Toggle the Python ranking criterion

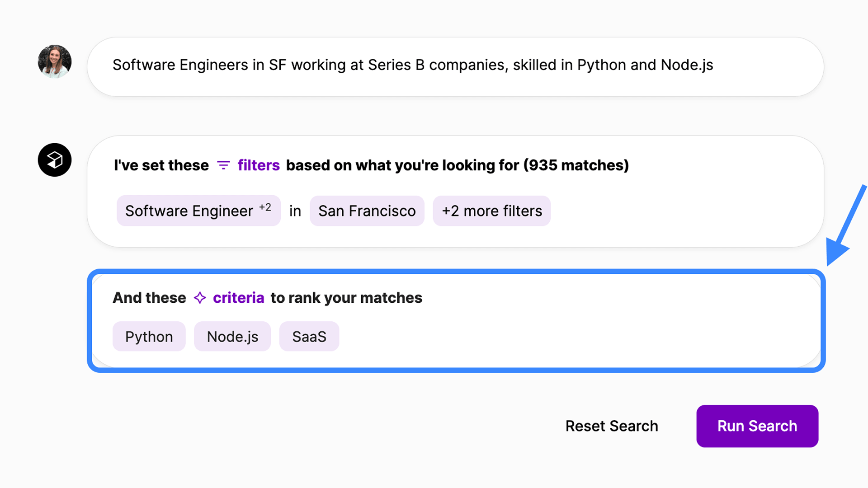pyautogui.click(x=149, y=337)
